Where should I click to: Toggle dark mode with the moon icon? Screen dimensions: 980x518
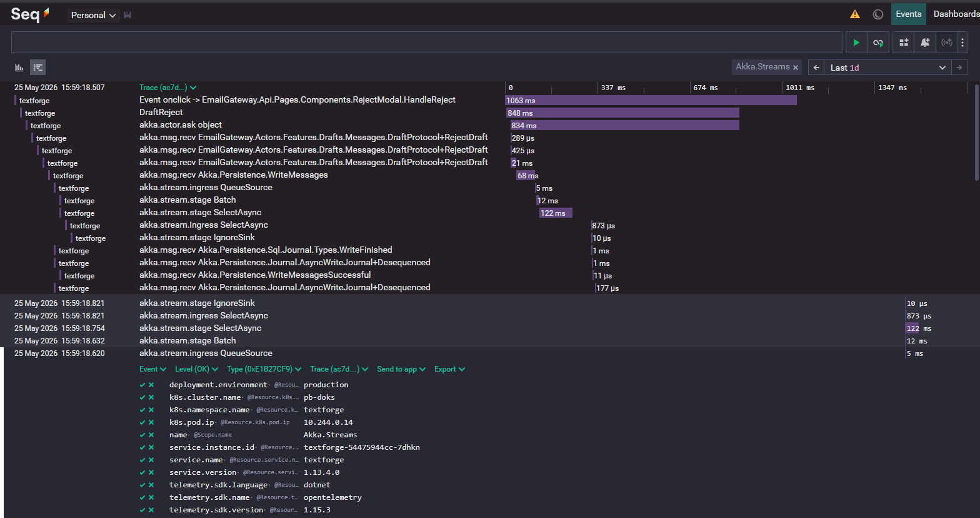click(878, 14)
